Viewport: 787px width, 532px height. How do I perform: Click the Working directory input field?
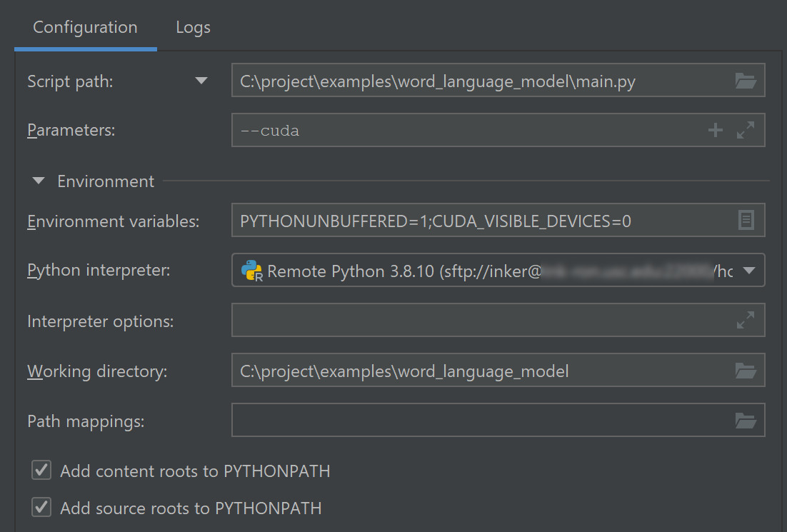[498, 371]
